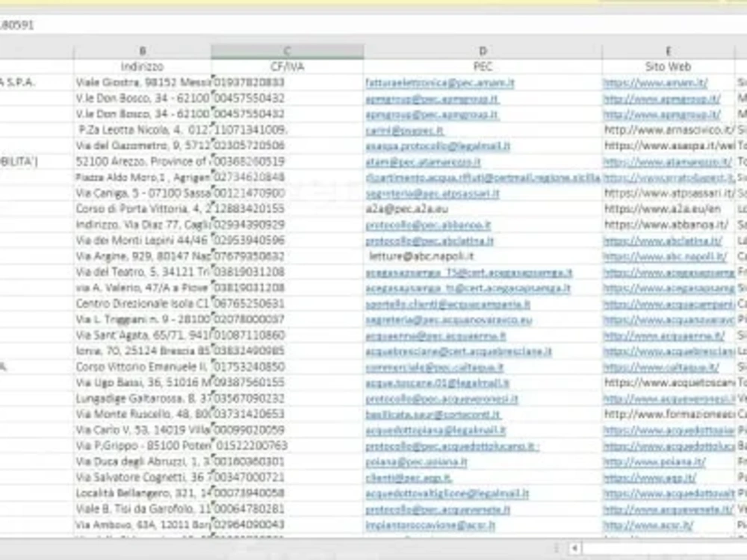Image resolution: width=747 pixels, height=560 pixels.
Task: Select the Via dei Monti Lepini cell
Action: (x=143, y=240)
